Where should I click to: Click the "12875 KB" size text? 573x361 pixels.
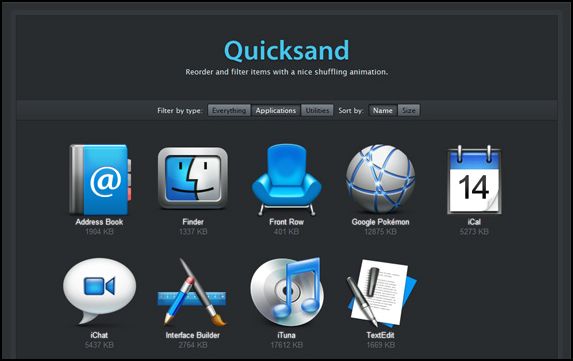(x=380, y=232)
